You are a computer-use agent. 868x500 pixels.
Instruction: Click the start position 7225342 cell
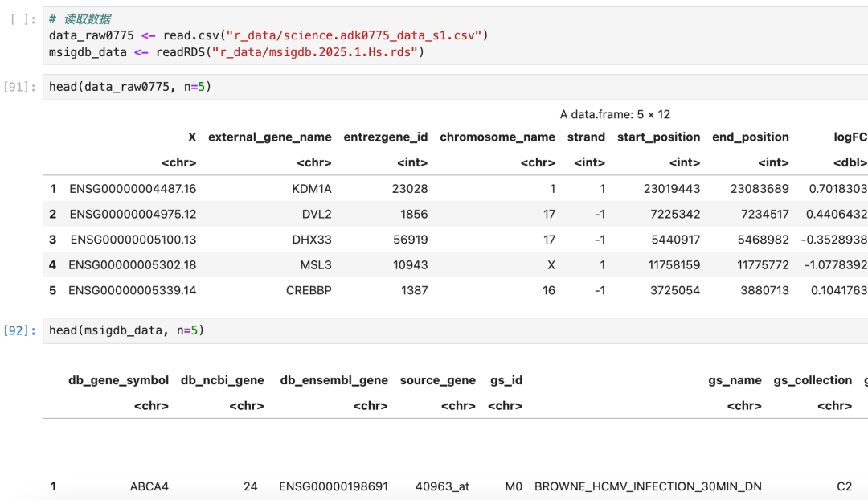675,215
